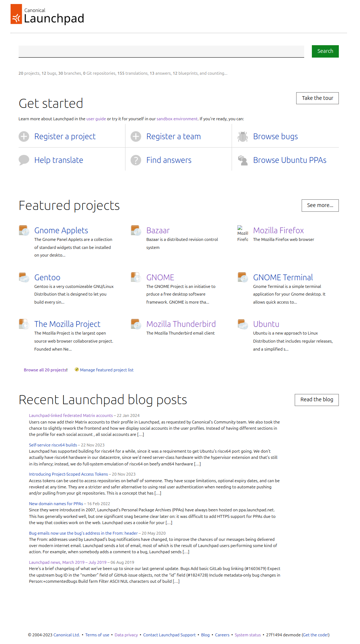Open Launchpad-linked federated Matrix accounts post
Image resolution: width=360 pixels, height=644 pixels.
71,415
